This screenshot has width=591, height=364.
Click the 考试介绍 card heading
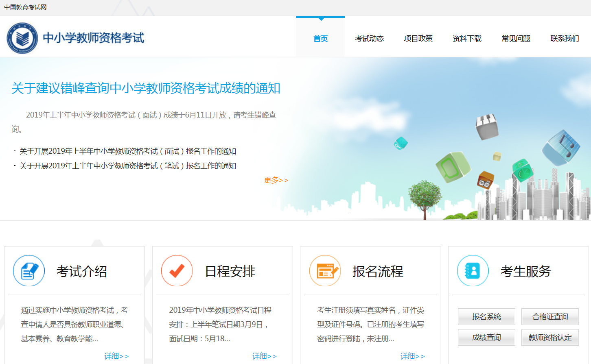coord(82,271)
